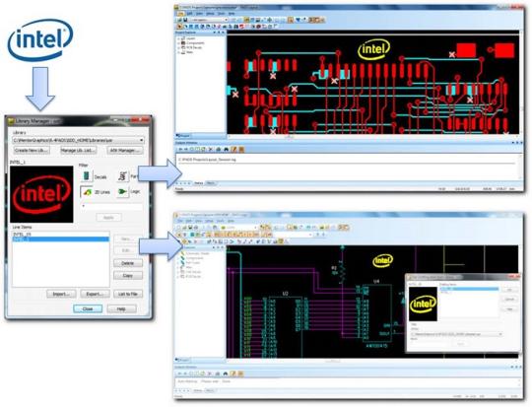Click Delete in Library Manager
Screen dimensions: 532x407
(x=127, y=263)
